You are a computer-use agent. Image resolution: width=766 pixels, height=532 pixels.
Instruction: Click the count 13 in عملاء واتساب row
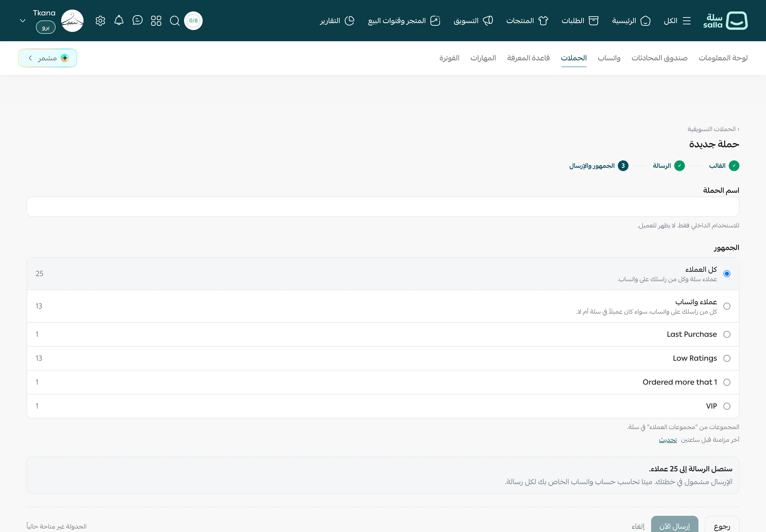coord(39,306)
